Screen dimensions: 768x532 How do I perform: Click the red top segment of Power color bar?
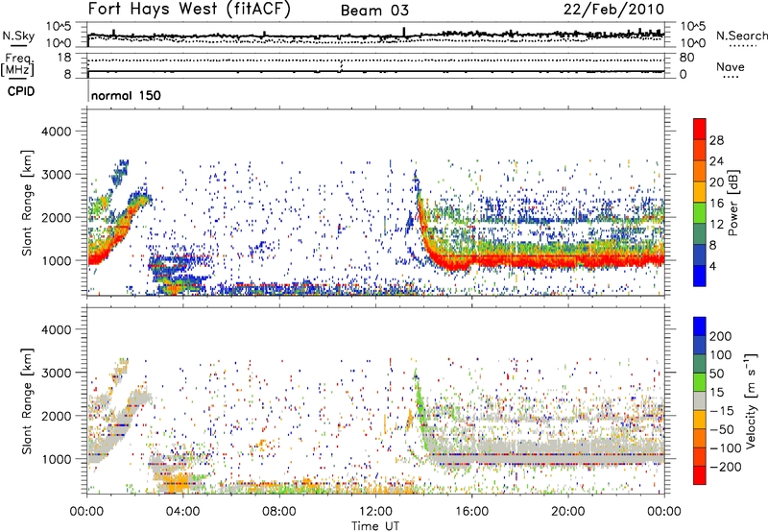tap(700, 129)
